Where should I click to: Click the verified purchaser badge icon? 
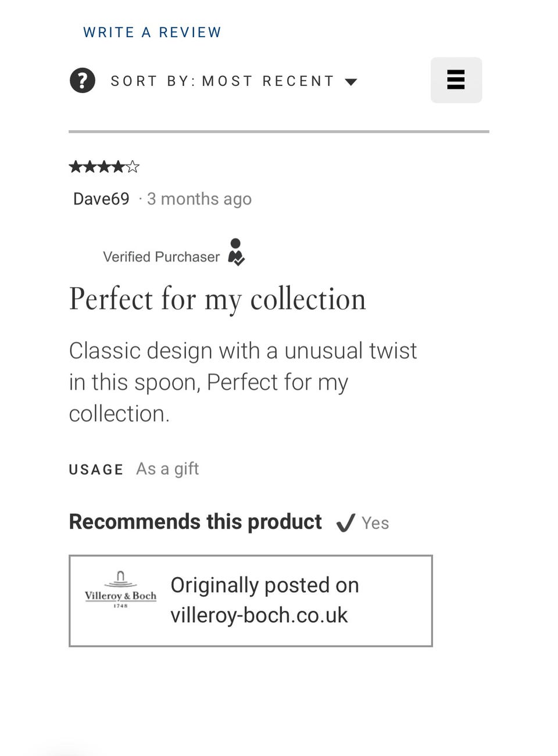click(x=236, y=252)
